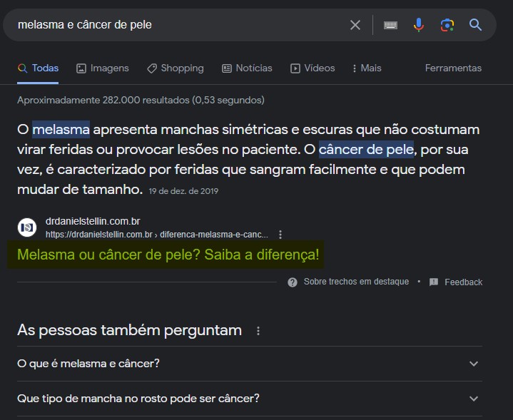Open Google Lens image search icon
The height and width of the screenshot is (420, 513).
point(447,25)
